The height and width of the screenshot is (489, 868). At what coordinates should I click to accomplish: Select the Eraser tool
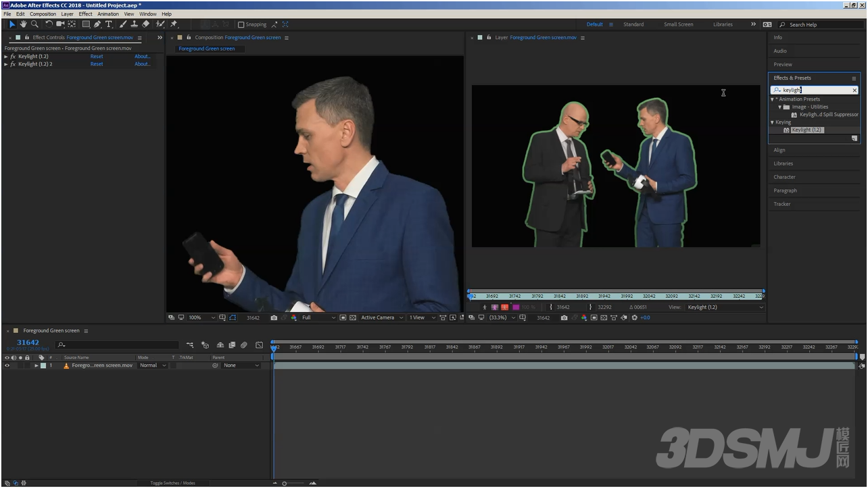coord(145,24)
